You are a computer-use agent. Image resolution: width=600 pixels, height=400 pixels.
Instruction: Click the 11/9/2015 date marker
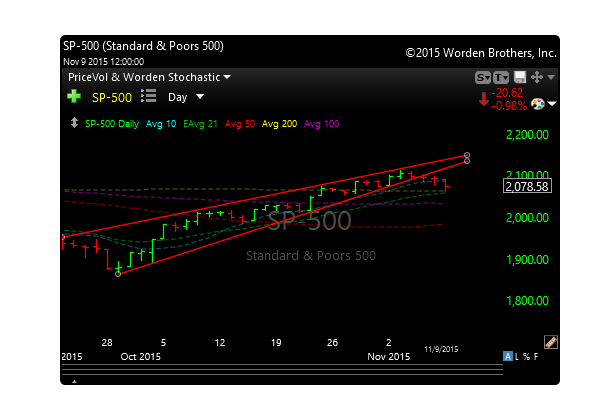[441, 349]
